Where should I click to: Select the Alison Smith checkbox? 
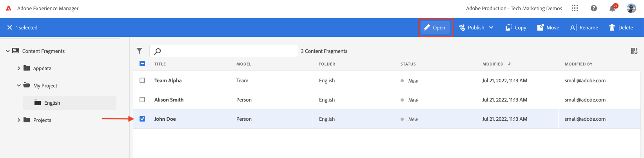(x=142, y=100)
